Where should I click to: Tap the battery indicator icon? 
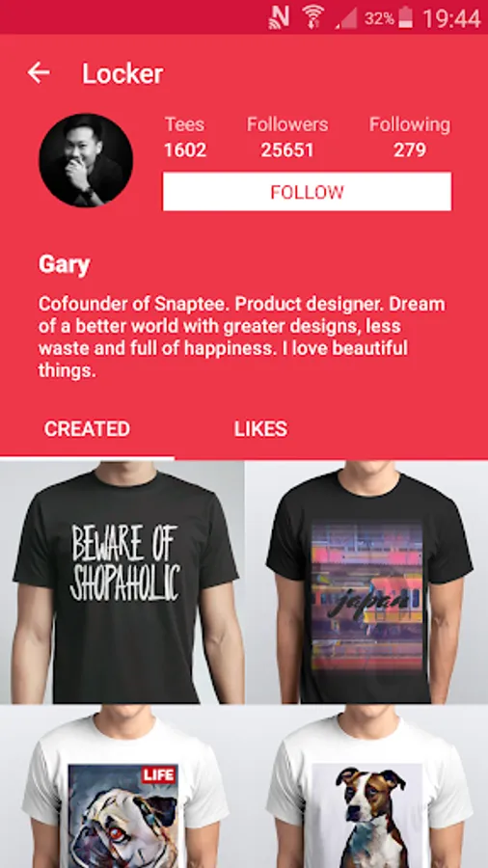406,17
